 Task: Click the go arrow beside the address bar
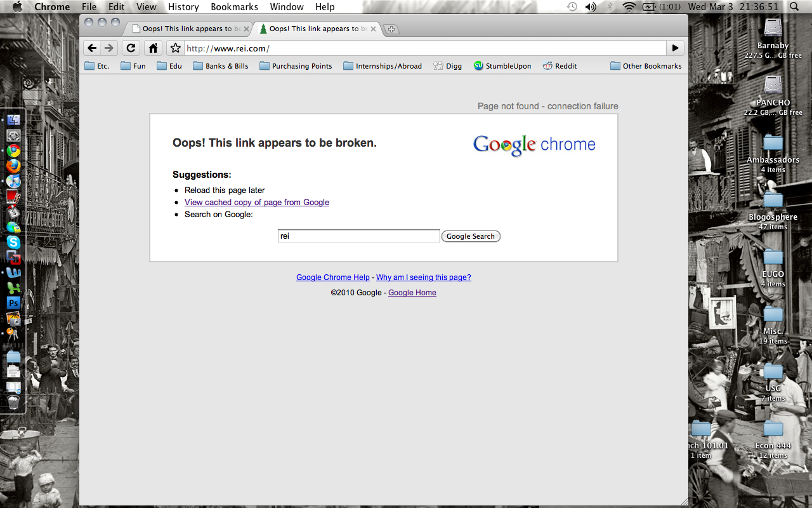pos(675,48)
